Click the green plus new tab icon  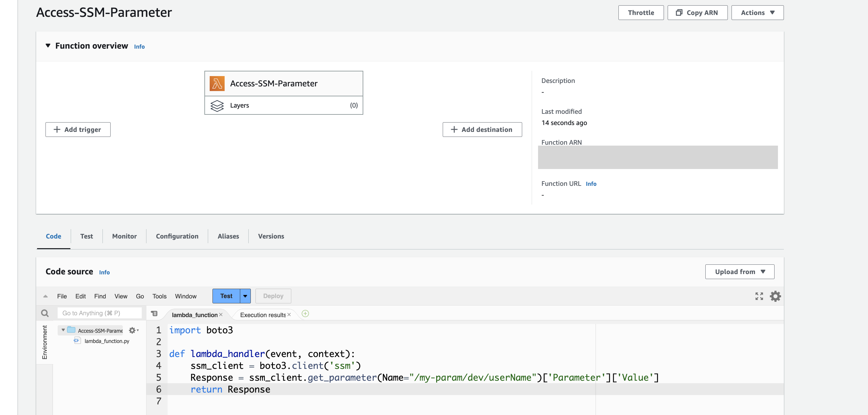305,314
